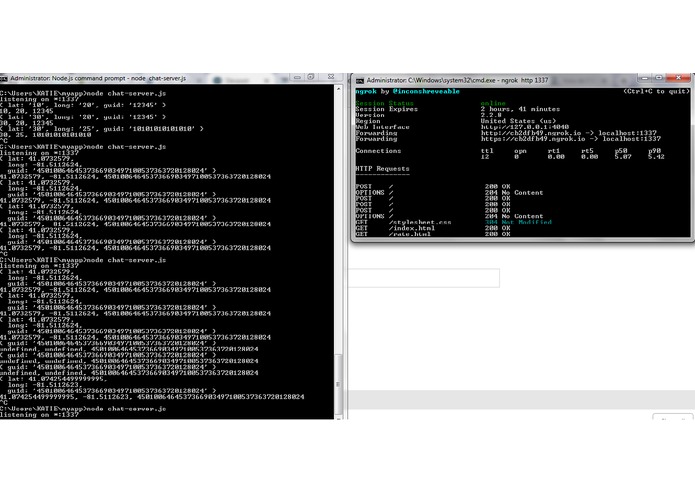The height and width of the screenshot is (494, 695).
Task: Click the green 'online' status value
Action: point(493,103)
